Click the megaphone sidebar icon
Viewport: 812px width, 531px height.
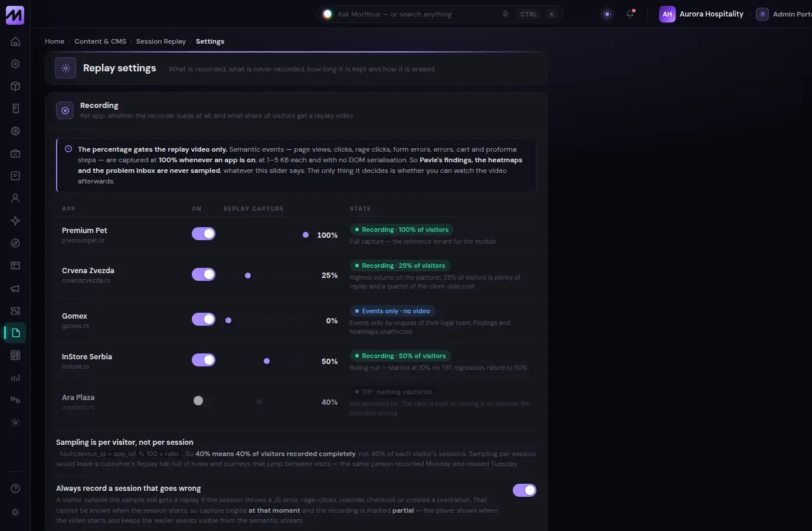click(15, 288)
